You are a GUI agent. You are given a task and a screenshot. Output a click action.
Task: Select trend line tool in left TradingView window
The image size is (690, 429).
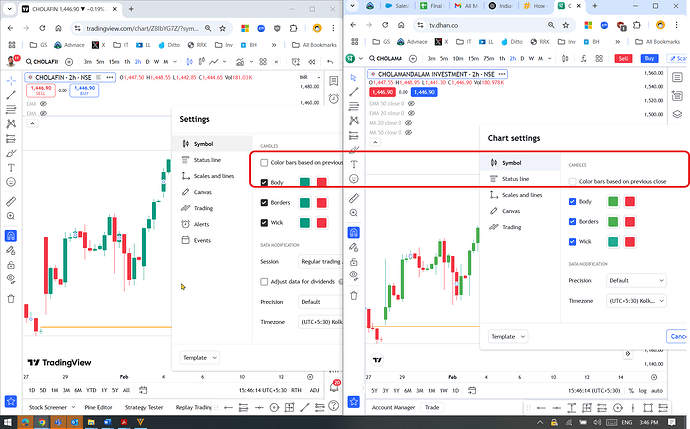[11, 94]
